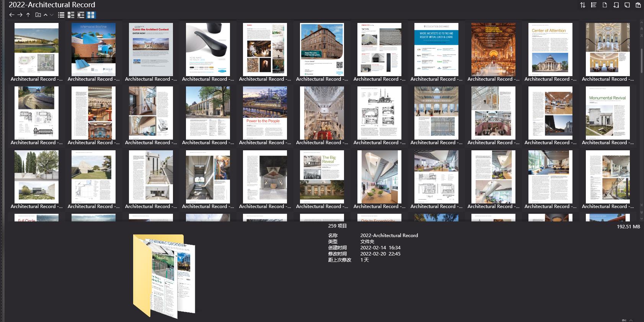Select the domed rotunda interior thumbnail
644x322 pixels.
point(608,49)
